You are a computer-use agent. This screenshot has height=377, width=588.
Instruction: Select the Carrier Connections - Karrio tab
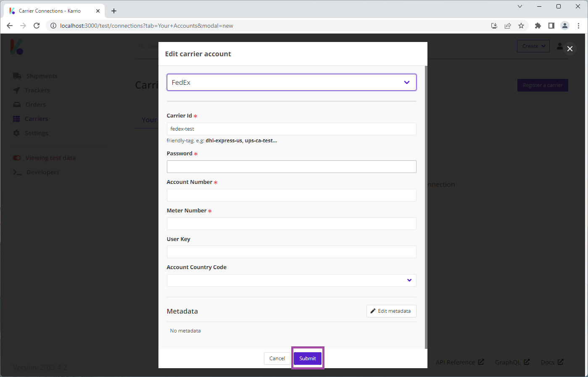(55, 11)
